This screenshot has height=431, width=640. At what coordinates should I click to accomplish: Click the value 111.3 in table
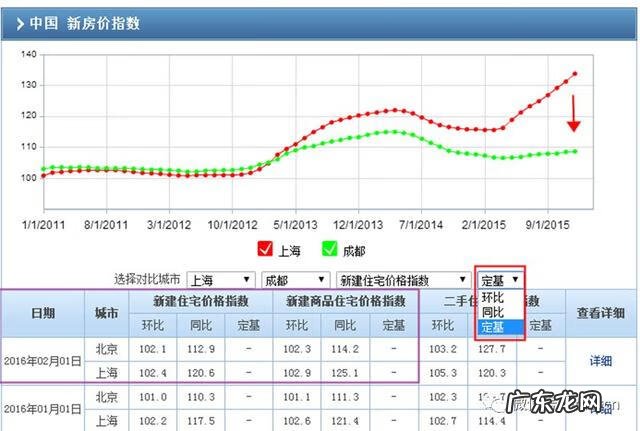pyautogui.click(x=345, y=397)
